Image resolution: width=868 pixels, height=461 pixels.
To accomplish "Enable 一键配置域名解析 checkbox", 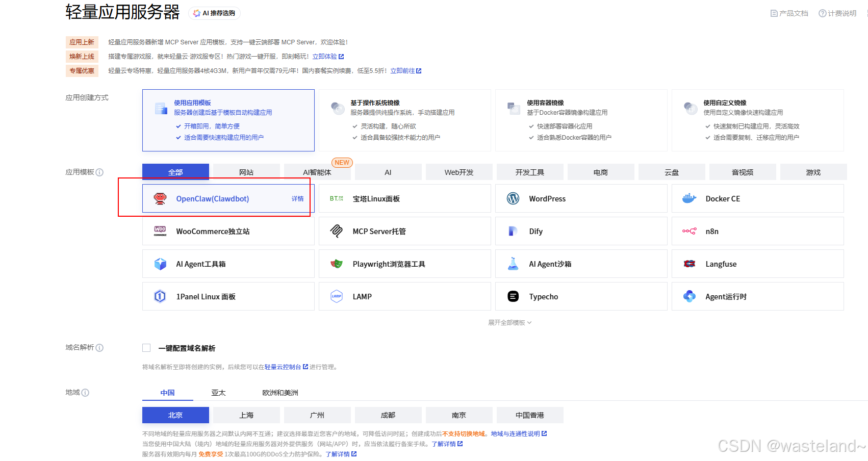I will coord(146,348).
